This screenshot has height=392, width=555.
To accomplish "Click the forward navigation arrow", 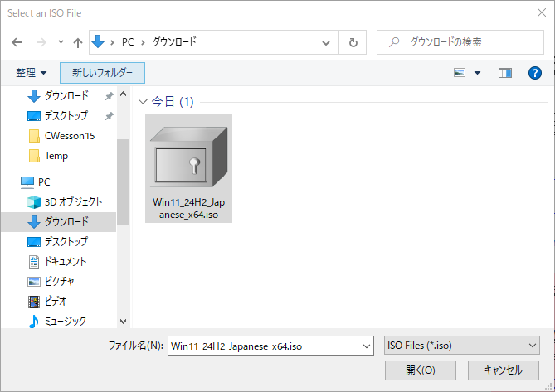I will (41, 42).
